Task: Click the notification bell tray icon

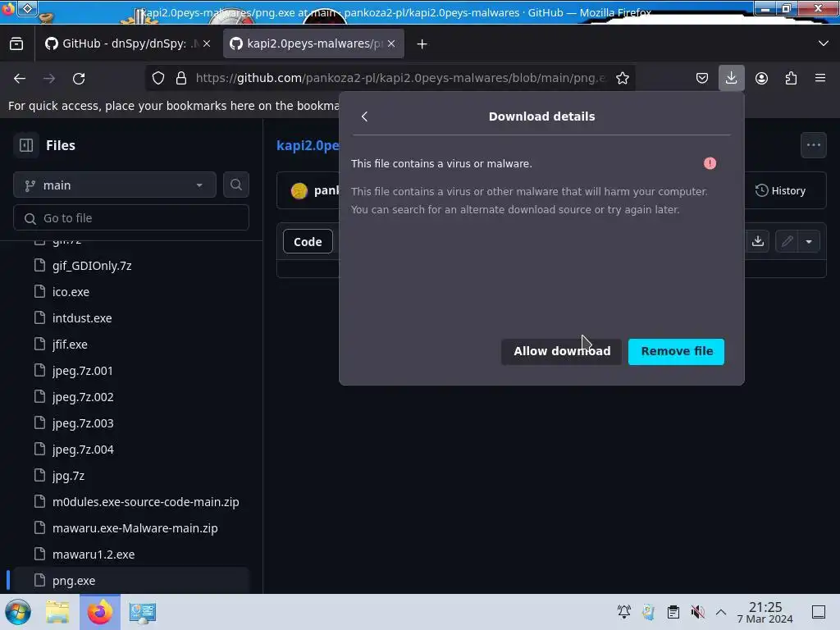Action: click(624, 612)
